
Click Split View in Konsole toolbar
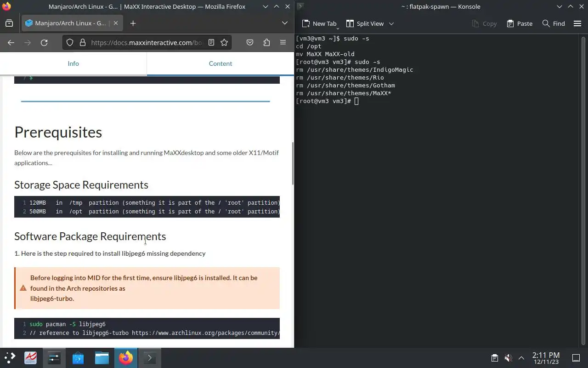pos(365,23)
